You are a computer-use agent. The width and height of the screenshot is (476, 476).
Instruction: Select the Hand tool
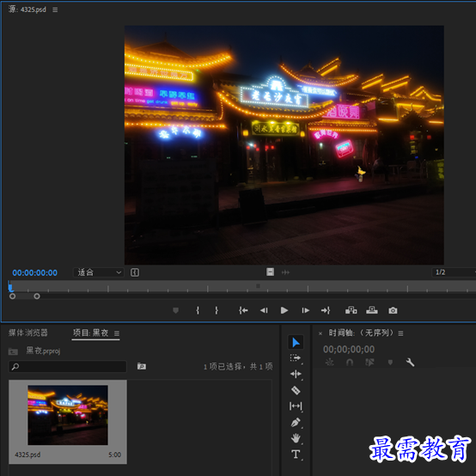coord(296,438)
